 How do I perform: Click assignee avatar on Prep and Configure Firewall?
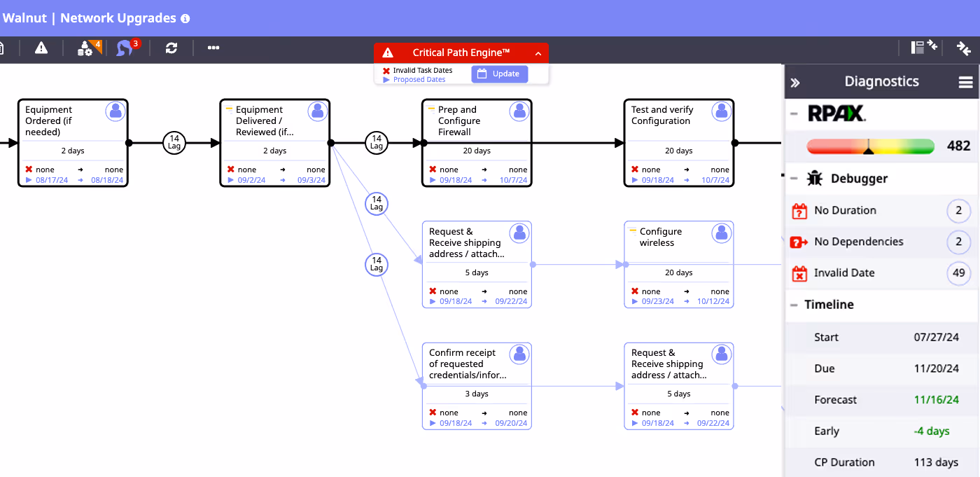(x=519, y=111)
